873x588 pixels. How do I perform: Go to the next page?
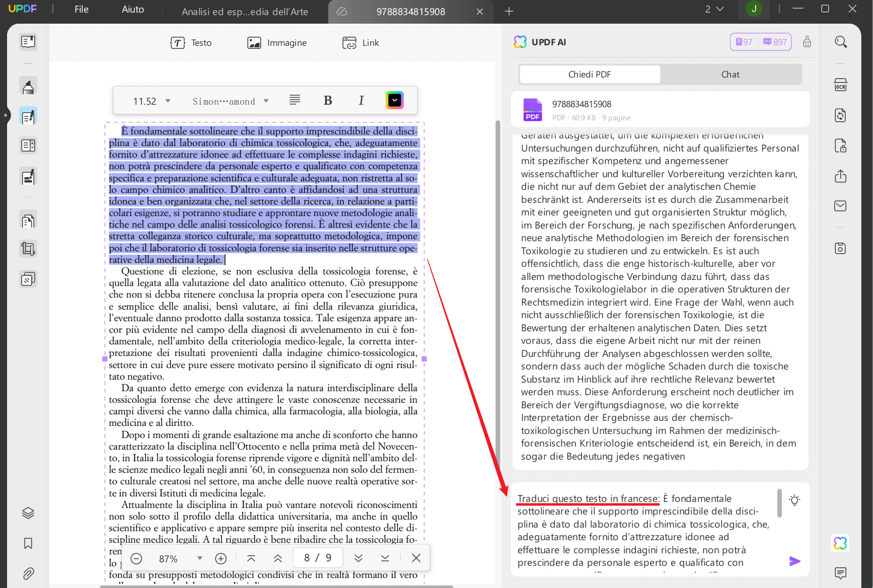[x=358, y=558]
